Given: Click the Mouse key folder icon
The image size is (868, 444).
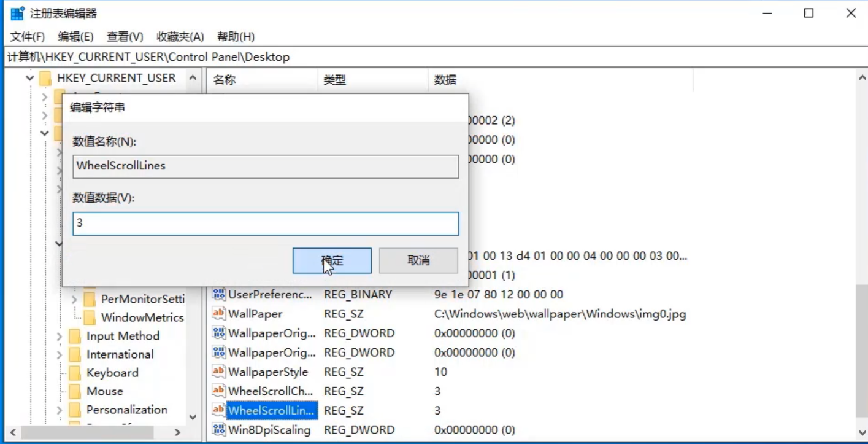Looking at the screenshot, I should pos(75,391).
